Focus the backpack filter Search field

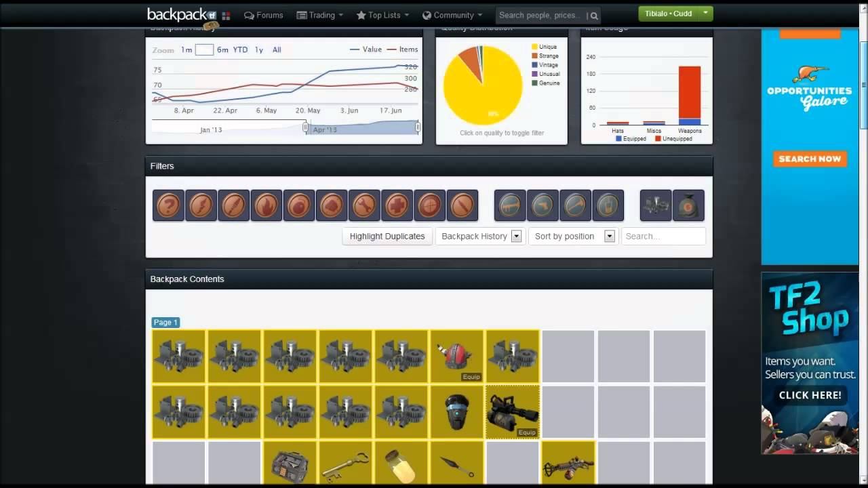click(663, 237)
